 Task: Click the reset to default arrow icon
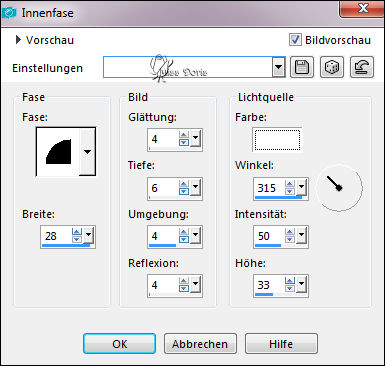(362, 67)
